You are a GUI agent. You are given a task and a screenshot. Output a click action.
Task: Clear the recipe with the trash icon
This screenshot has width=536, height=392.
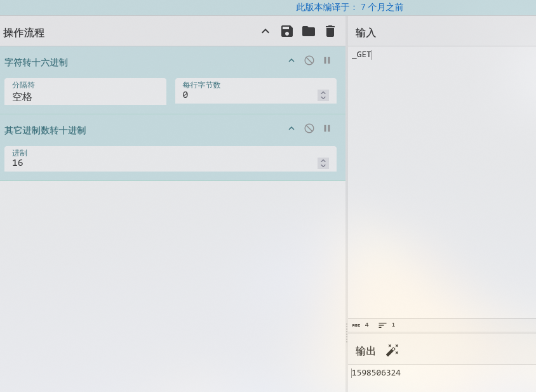330,31
